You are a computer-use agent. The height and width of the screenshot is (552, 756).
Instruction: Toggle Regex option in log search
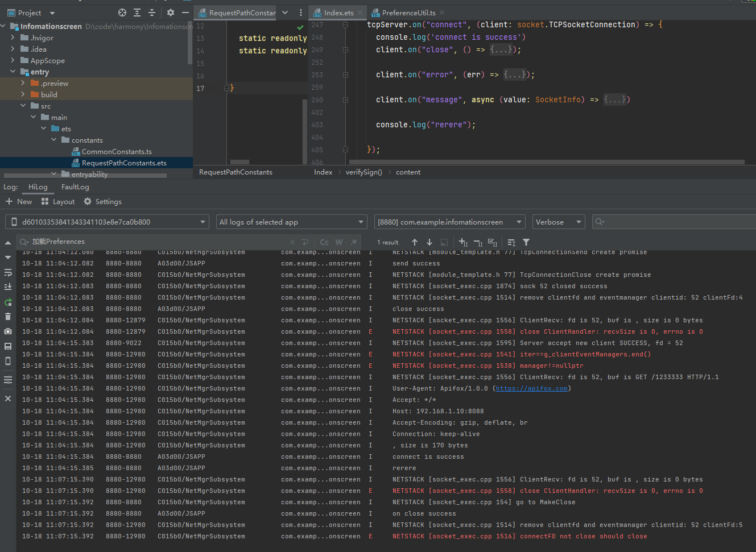coord(354,242)
